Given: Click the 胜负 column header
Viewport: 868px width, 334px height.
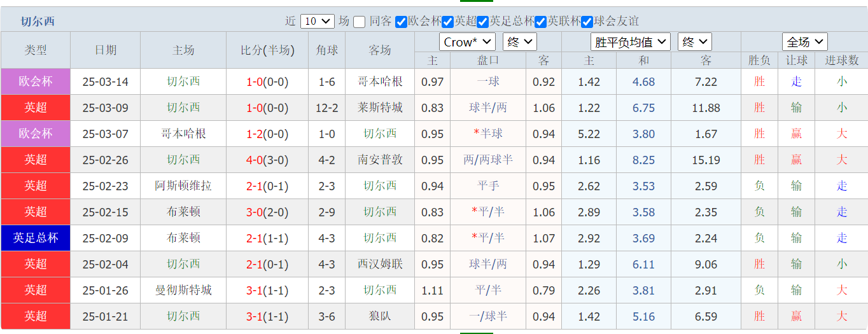Looking at the screenshot, I should [759, 60].
